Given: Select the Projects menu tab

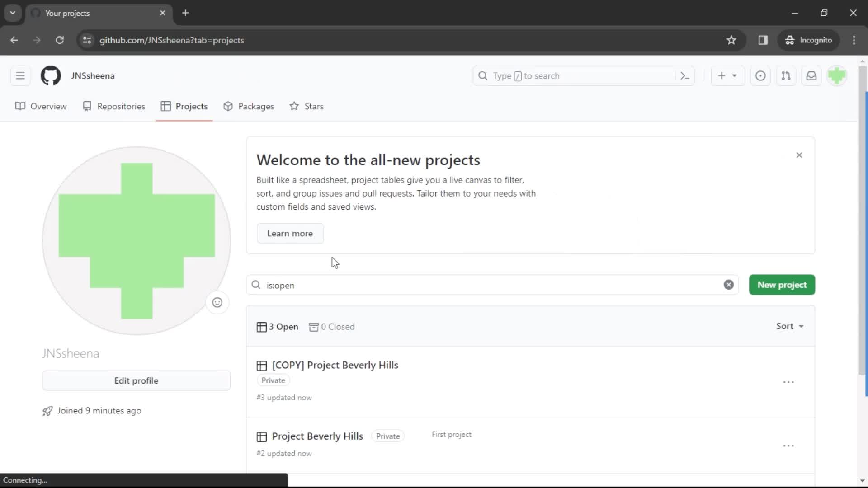Looking at the screenshot, I should click(x=191, y=106).
